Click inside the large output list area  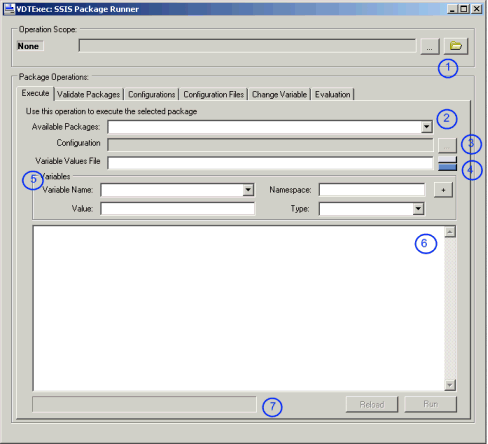pyautogui.click(x=238, y=308)
